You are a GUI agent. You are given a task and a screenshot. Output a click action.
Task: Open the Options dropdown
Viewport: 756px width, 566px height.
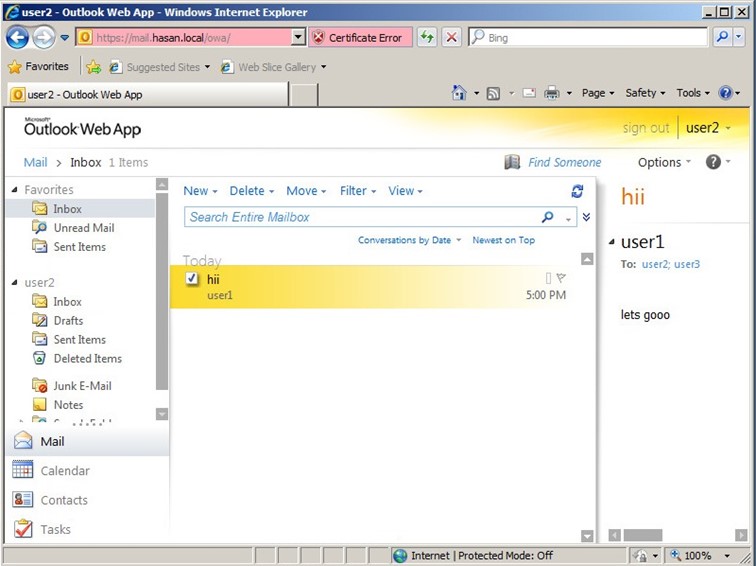coord(664,162)
